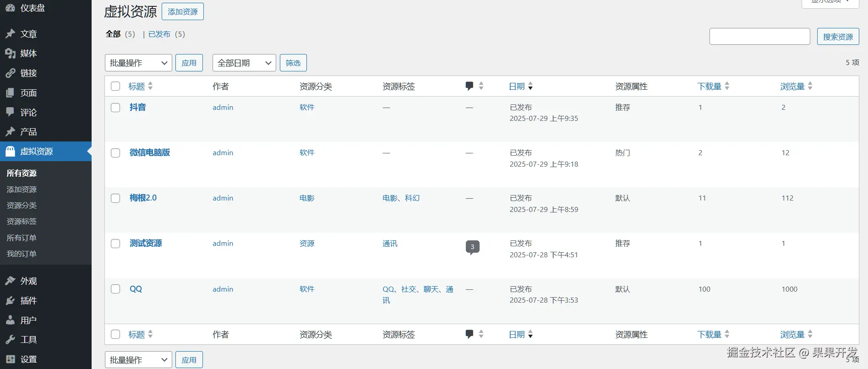Open the 微信电脑版 resource title link
Screen dimensions: 868x369
[x=149, y=152]
